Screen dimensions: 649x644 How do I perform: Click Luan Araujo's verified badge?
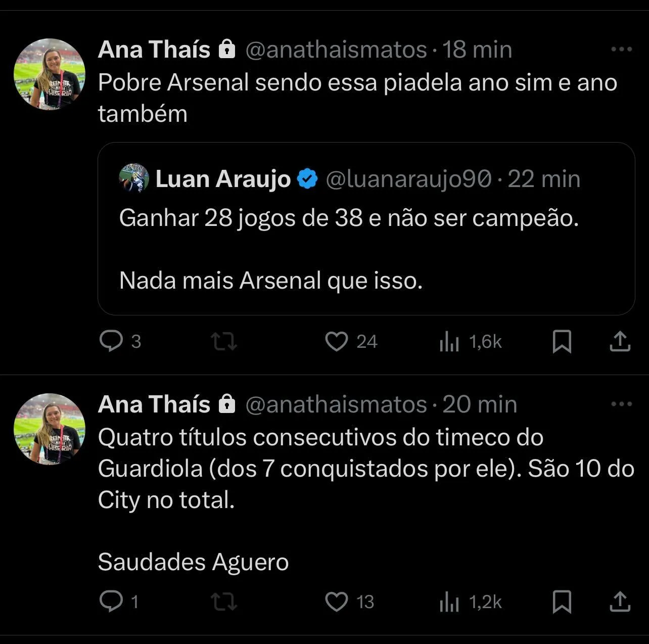[x=307, y=178]
